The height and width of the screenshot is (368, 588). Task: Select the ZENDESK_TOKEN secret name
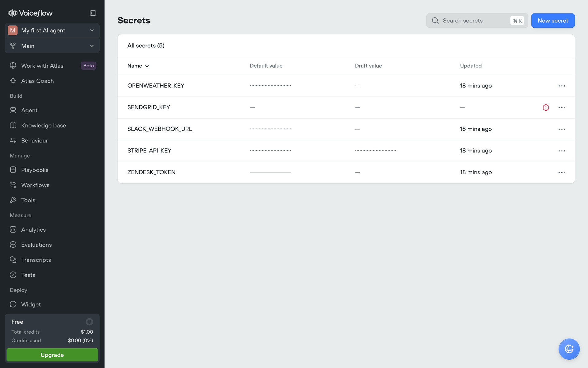(151, 172)
